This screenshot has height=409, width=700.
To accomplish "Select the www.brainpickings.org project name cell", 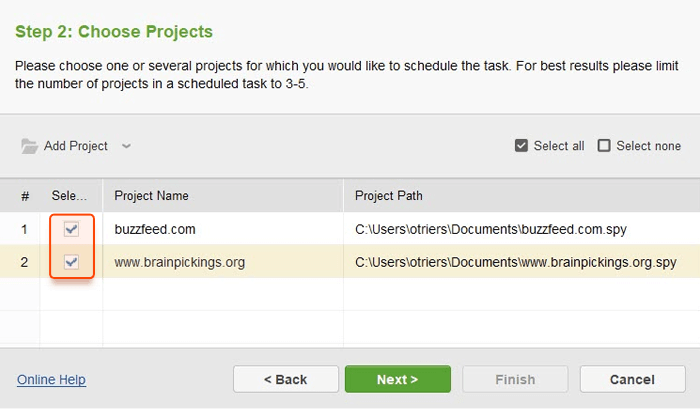I will [223, 262].
